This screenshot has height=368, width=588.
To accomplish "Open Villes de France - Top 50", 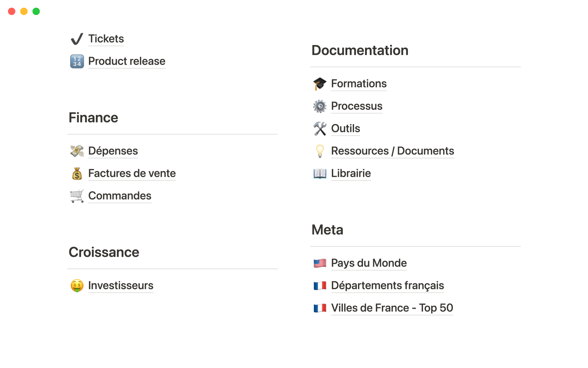I will click(392, 308).
